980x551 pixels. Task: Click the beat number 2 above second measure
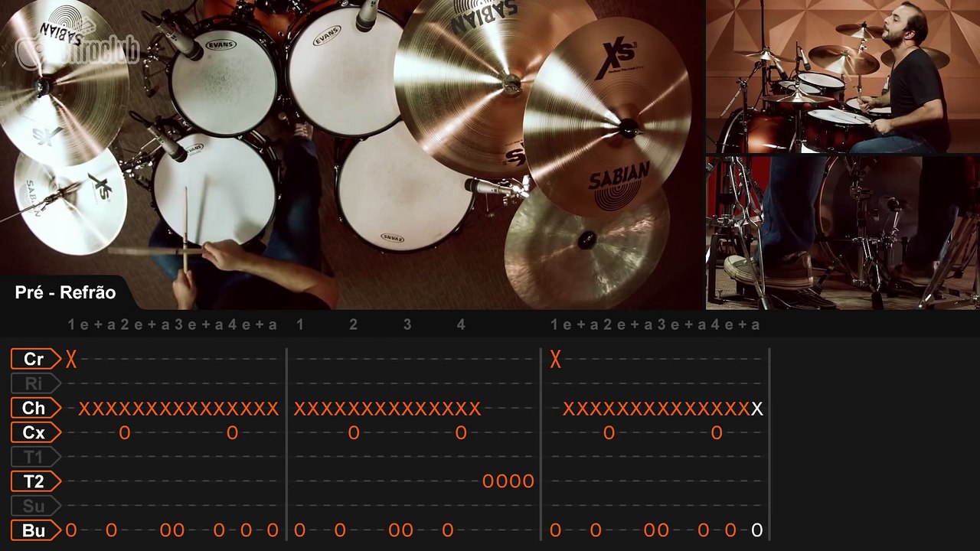(x=354, y=324)
